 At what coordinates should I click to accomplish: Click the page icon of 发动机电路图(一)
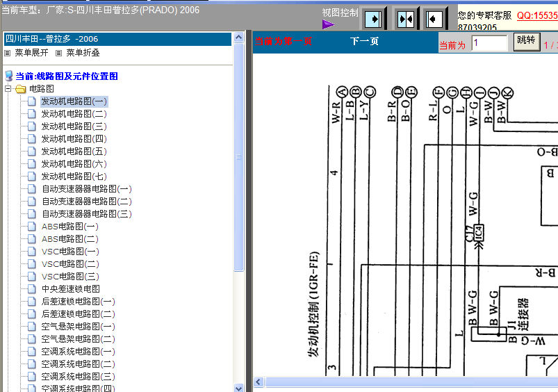(x=32, y=101)
